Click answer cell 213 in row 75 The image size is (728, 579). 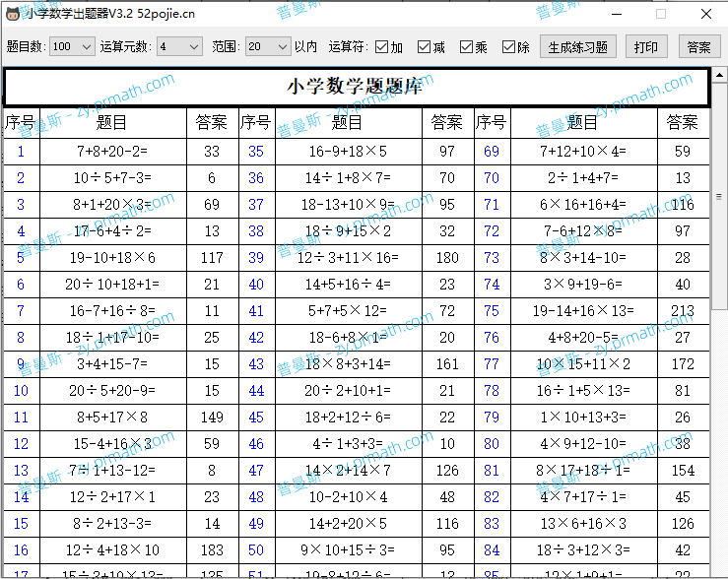(683, 311)
